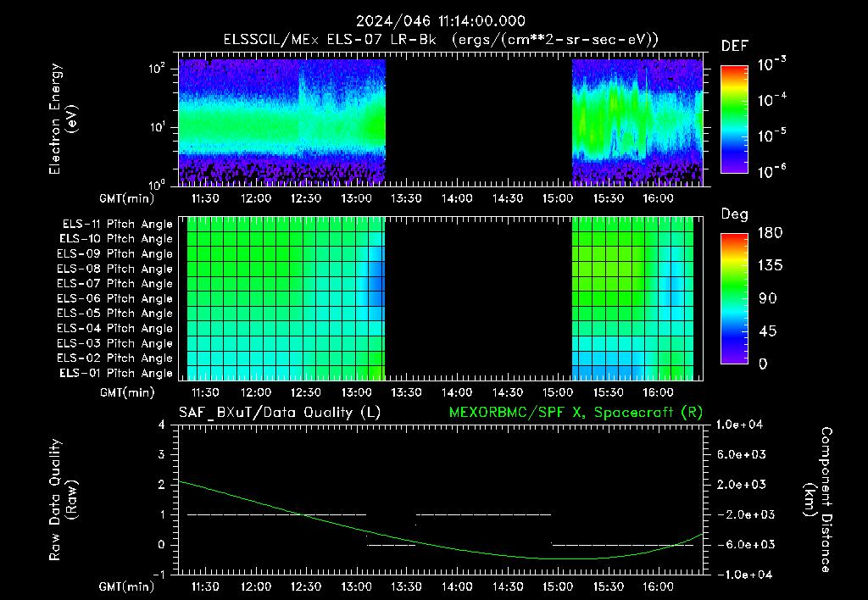Click GMT(min) label under the spectrogram panel
Screen dimensions: 868x600
tap(127, 198)
